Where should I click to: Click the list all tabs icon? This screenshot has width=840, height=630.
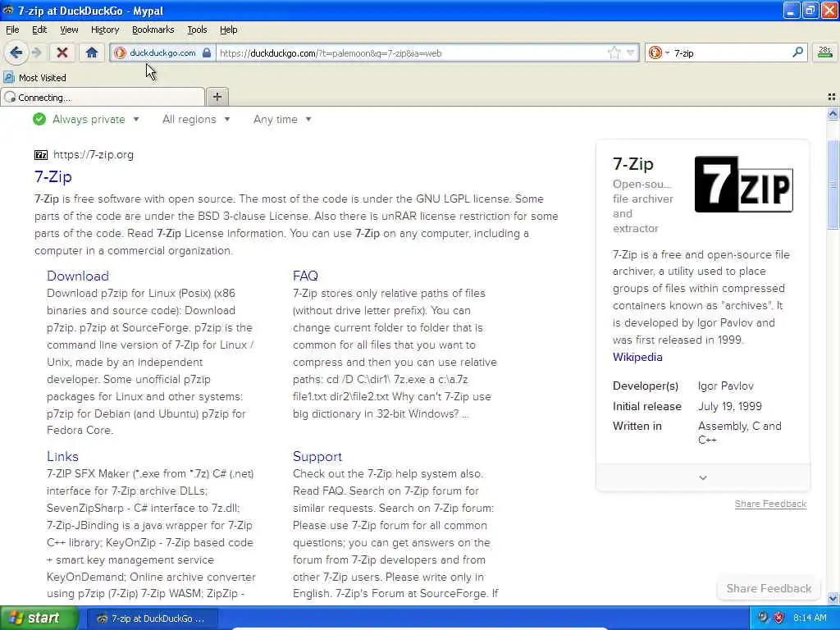[x=832, y=97]
